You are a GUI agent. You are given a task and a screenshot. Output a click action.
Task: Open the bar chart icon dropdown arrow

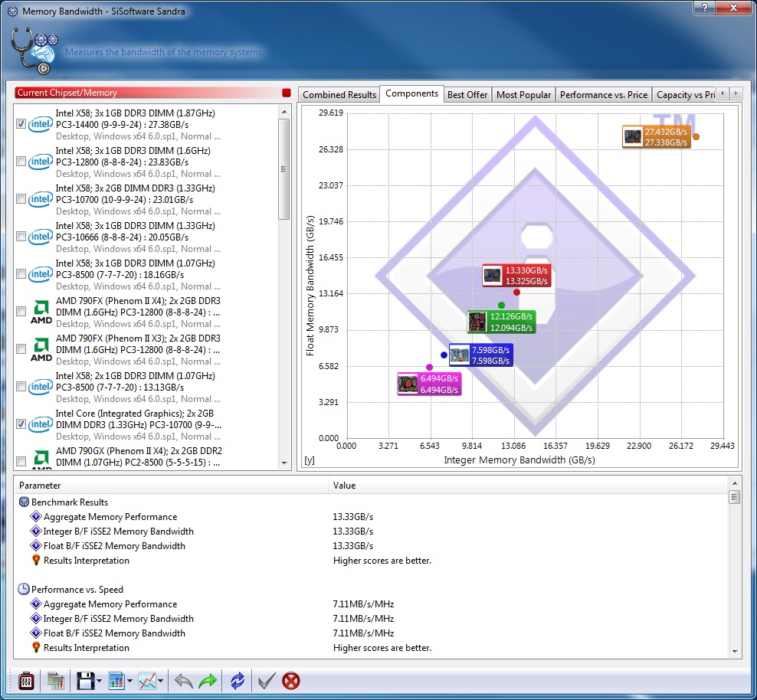point(129,681)
